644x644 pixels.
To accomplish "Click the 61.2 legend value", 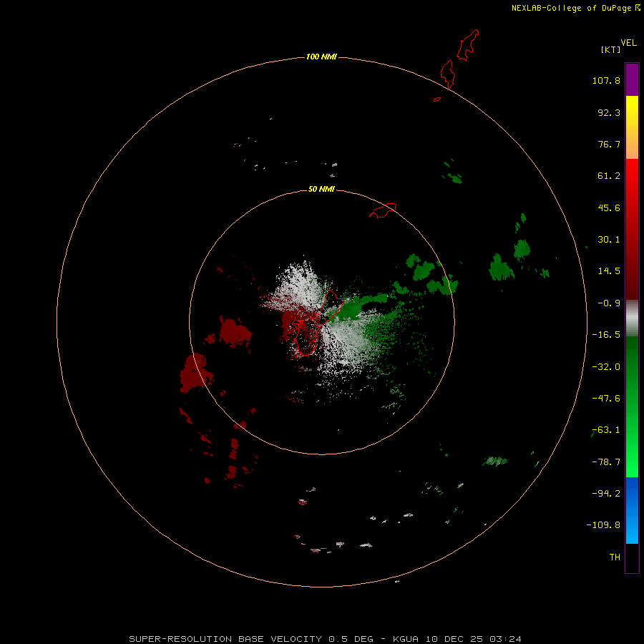I will 609,176.
